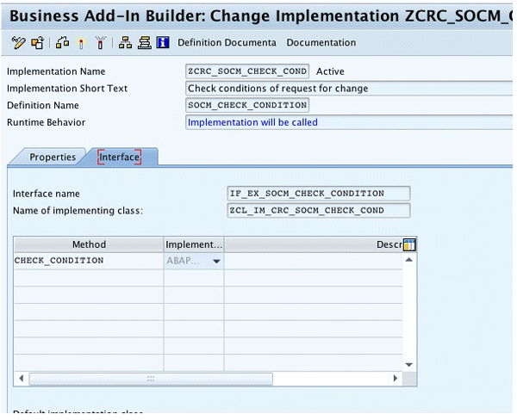Click the Where-Used hierarchy icon
Viewport: 517px width, 420px height.
pyautogui.click(x=126, y=42)
